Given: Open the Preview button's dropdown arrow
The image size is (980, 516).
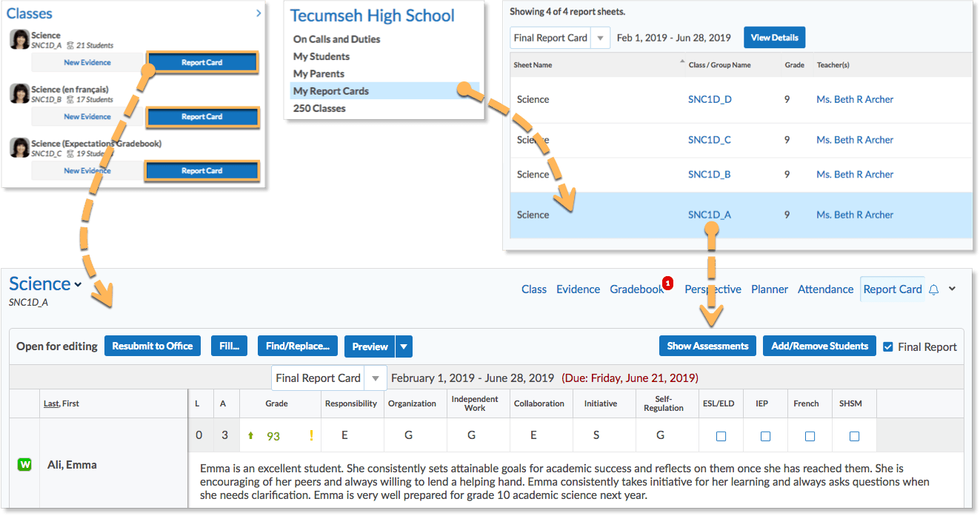Looking at the screenshot, I should 404,346.
